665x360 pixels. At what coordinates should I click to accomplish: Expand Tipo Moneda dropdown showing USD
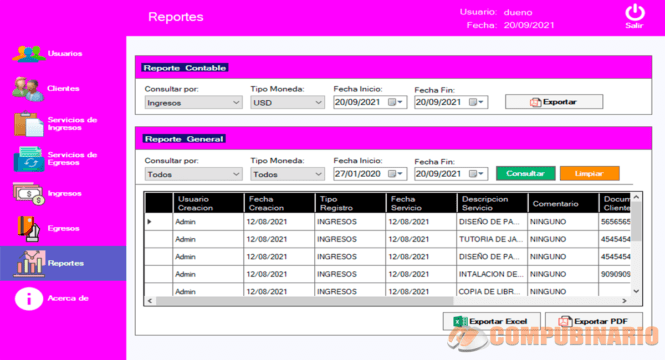288,103
